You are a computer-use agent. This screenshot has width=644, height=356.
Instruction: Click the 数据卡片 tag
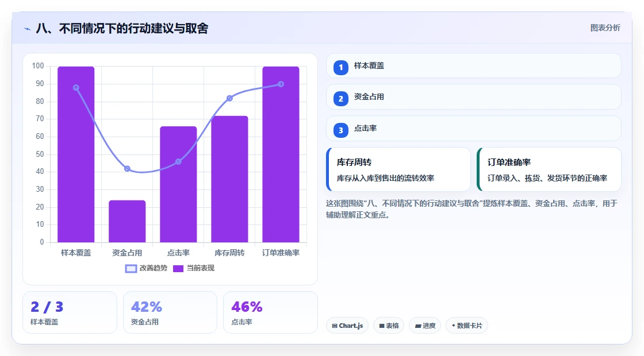point(466,326)
